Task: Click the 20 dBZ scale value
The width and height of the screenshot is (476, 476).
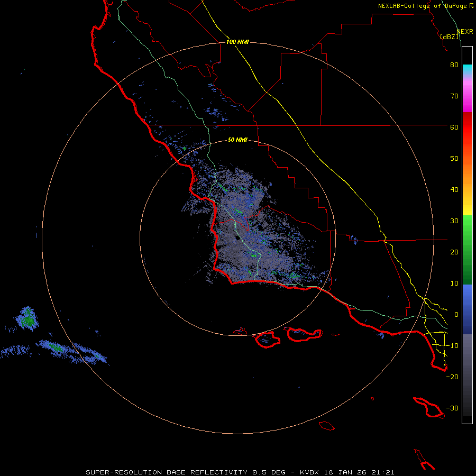Action: click(454, 252)
